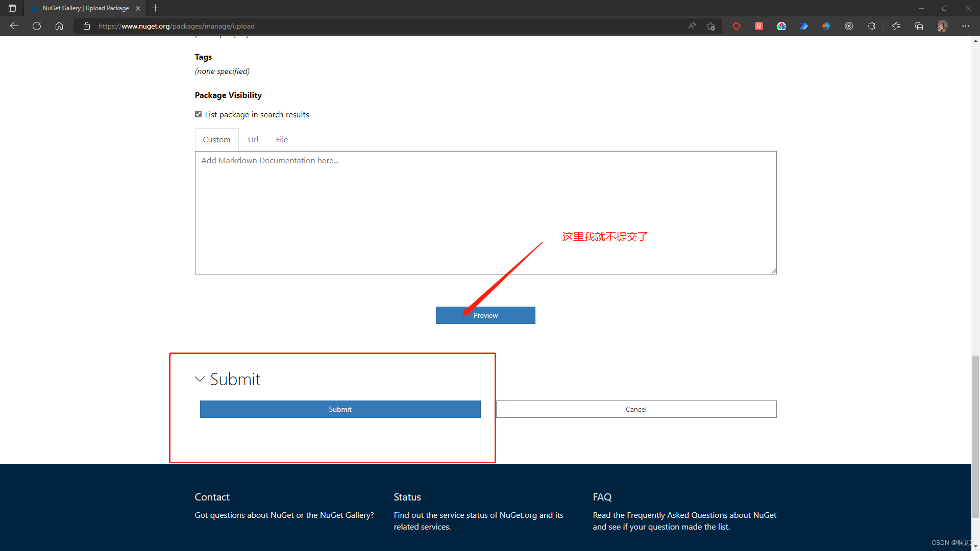Click inside the Markdown Documentation text area

pyautogui.click(x=485, y=214)
